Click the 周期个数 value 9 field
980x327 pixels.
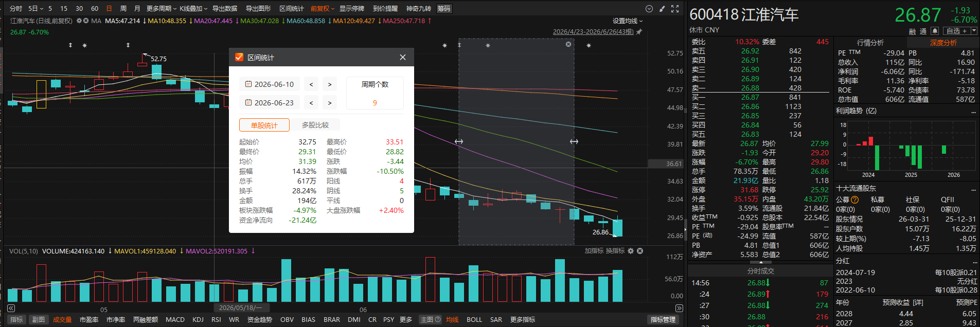tap(375, 103)
